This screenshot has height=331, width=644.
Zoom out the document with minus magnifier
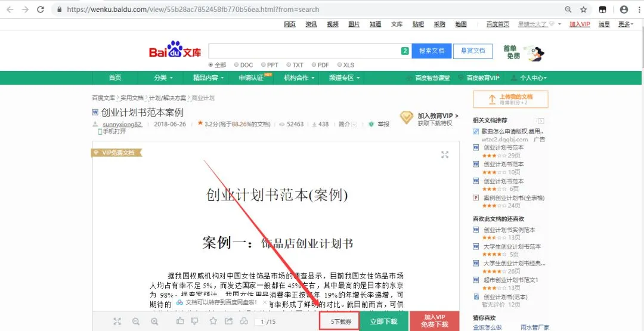click(136, 321)
